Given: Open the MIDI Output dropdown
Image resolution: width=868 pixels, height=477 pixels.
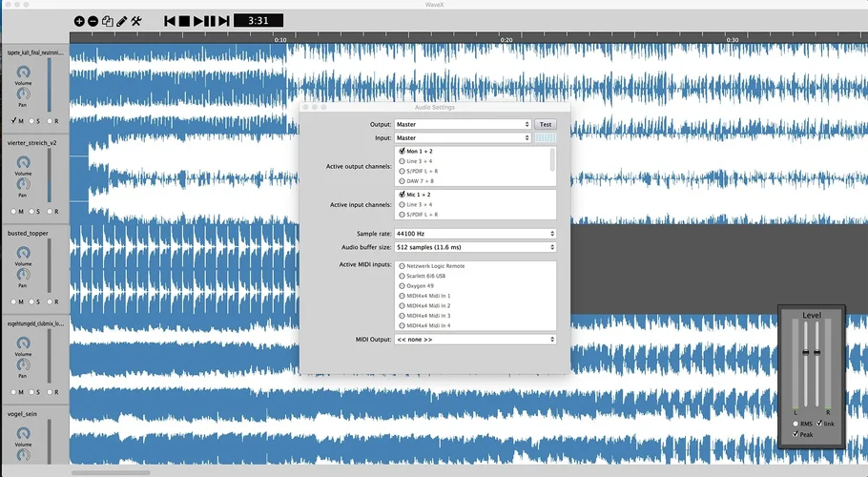Looking at the screenshot, I should click(x=475, y=340).
